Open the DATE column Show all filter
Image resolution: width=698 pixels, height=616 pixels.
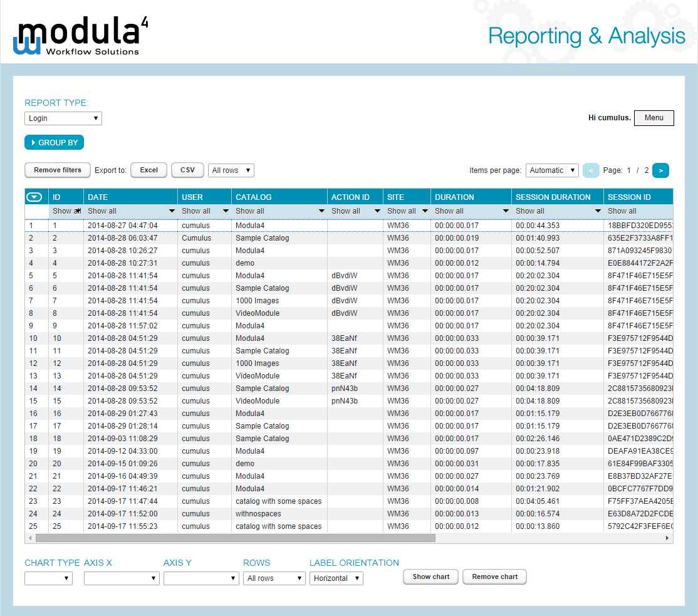[x=130, y=211]
